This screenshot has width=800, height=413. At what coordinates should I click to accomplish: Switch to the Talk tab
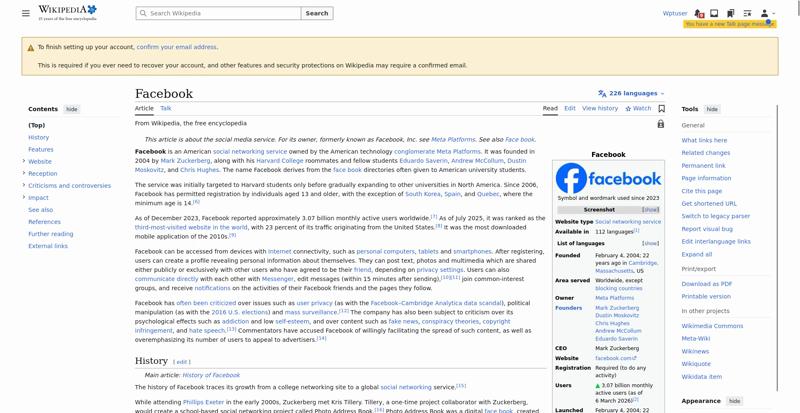click(166, 108)
